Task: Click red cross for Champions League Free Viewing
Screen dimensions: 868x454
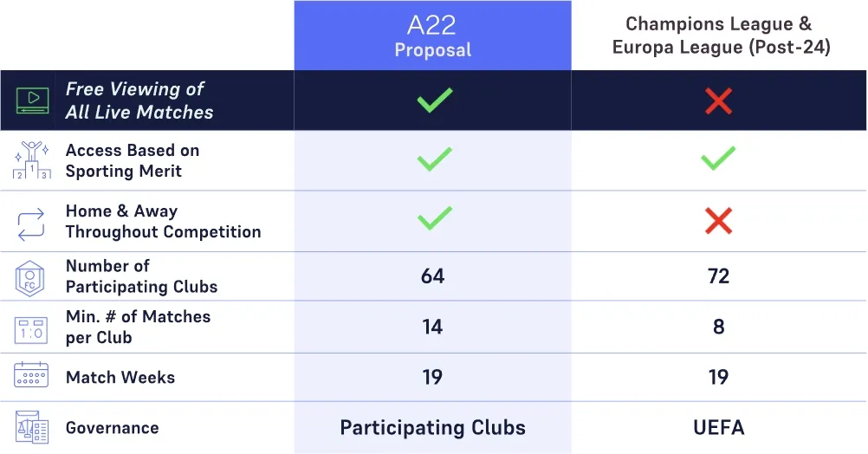Action: pos(718,101)
